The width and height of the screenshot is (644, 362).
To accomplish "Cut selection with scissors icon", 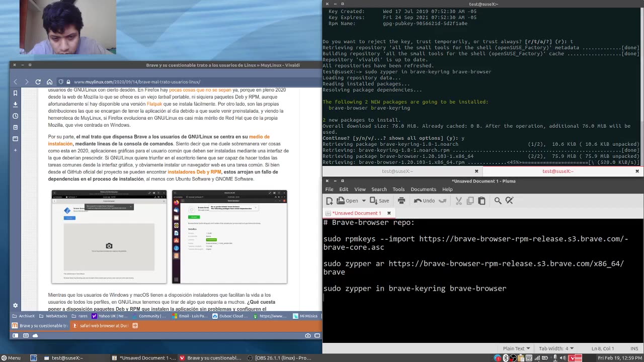I will point(459,201).
